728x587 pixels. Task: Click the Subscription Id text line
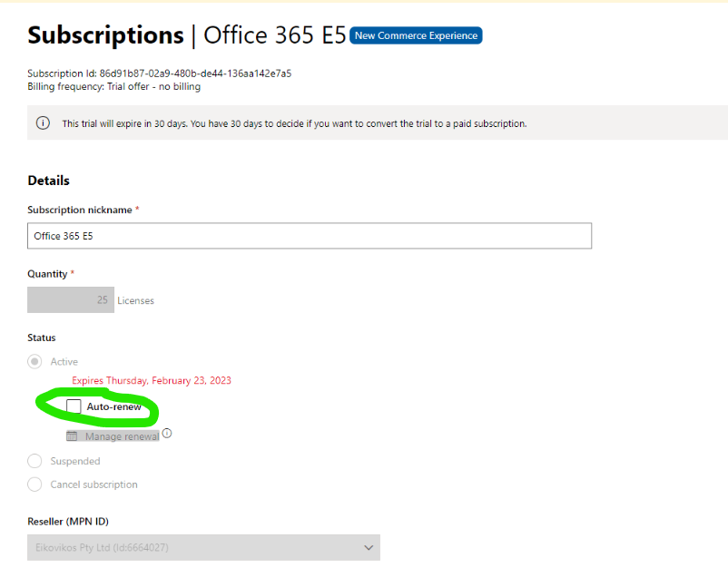pyautogui.click(x=159, y=73)
